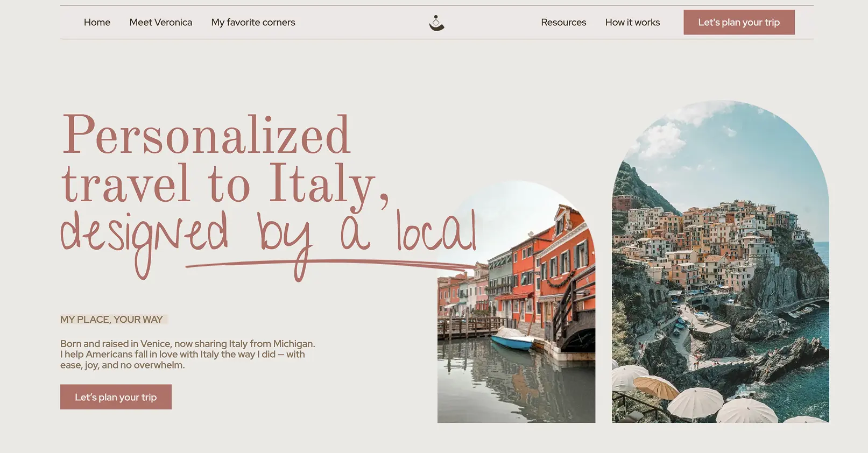Viewport: 868px width, 453px height.
Task: Open the Resources menu item
Action: (x=563, y=22)
